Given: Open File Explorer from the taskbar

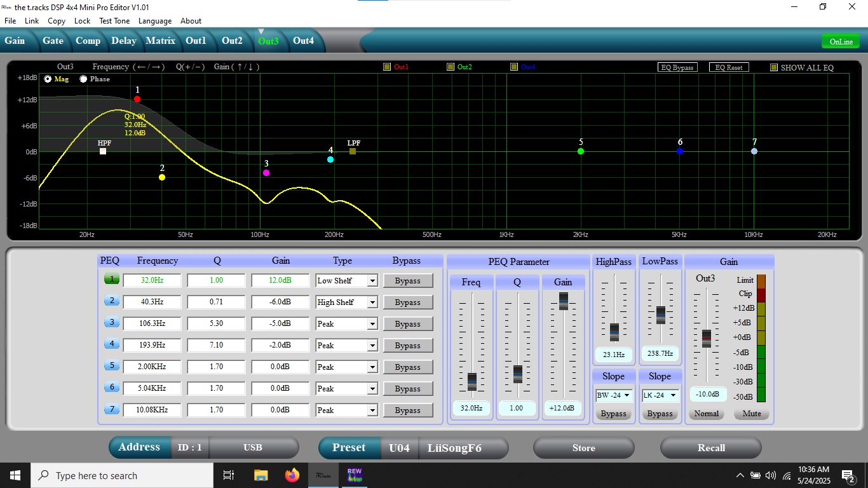Looking at the screenshot, I should pos(261,475).
